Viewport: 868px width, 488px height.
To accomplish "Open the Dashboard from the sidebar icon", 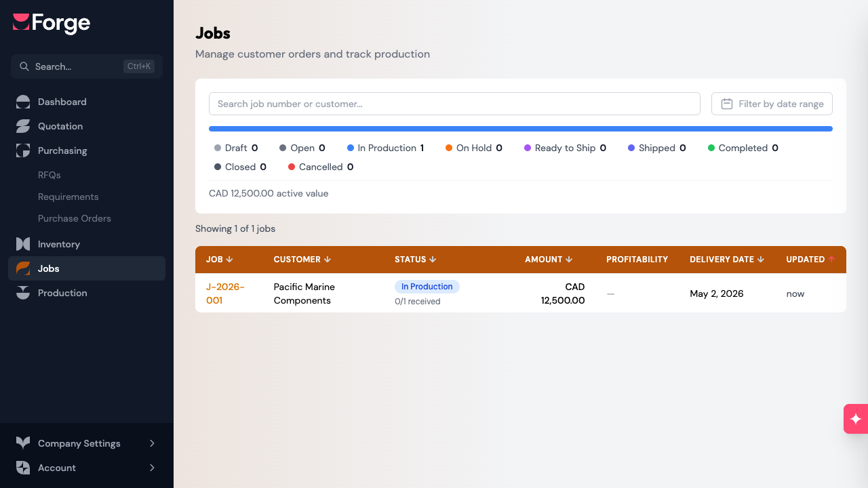I will pyautogui.click(x=22, y=102).
